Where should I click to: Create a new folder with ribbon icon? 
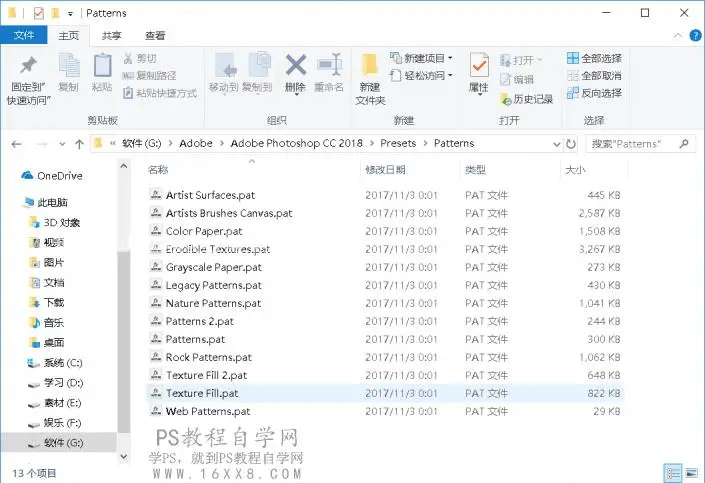click(x=370, y=66)
